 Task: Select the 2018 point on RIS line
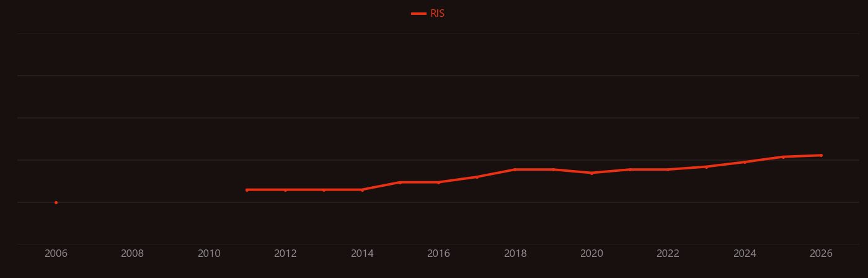click(x=515, y=169)
